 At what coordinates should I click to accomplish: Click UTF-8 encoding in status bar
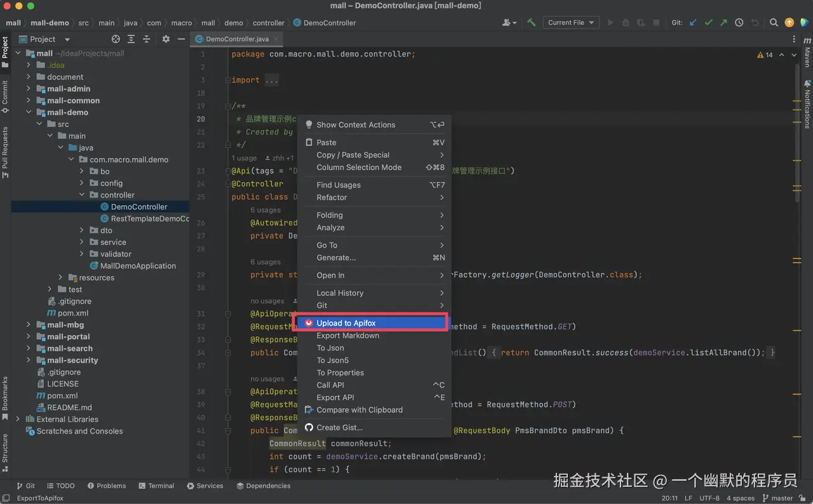coord(709,498)
